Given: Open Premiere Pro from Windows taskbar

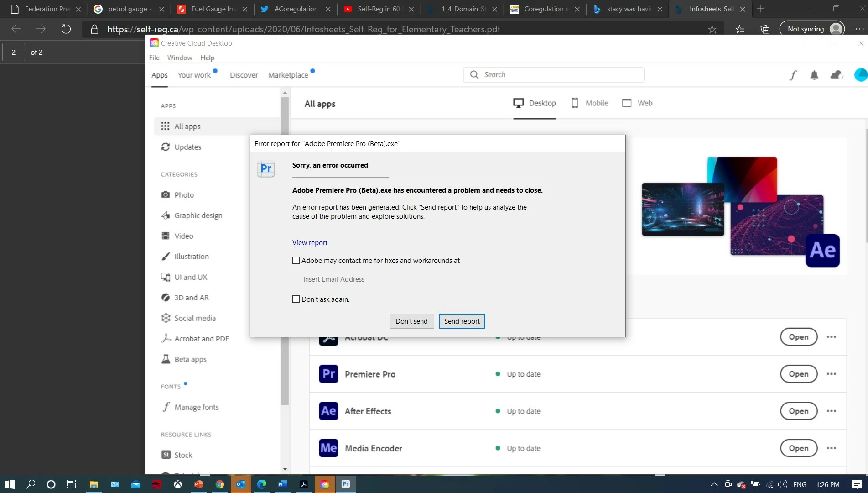Looking at the screenshot, I should (x=346, y=484).
